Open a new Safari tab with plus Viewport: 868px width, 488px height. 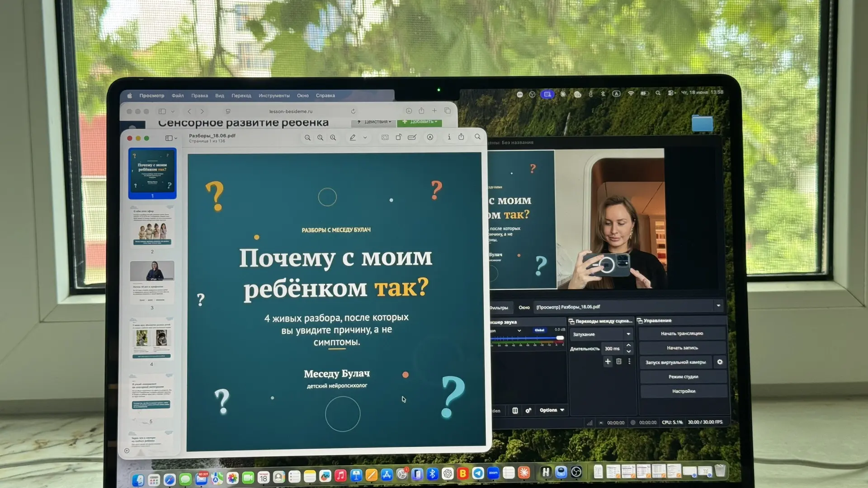pos(434,111)
